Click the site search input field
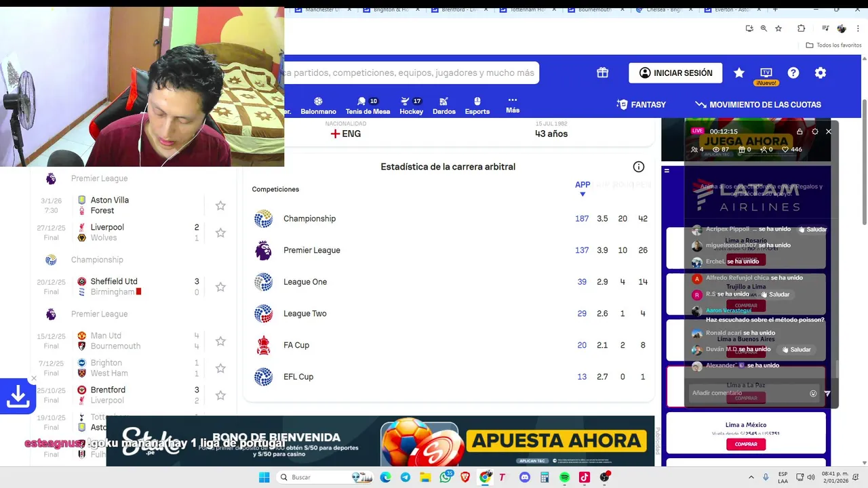This screenshot has width=868, height=488. (411, 73)
